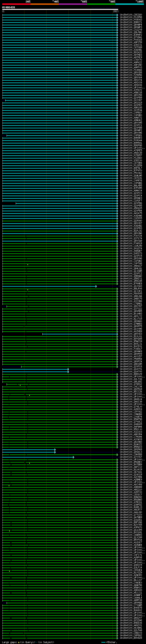The height and width of the screenshot is (644, 146).
Task: Select label UniRef100_B9IA33
Action: click(x=131, y=53)
